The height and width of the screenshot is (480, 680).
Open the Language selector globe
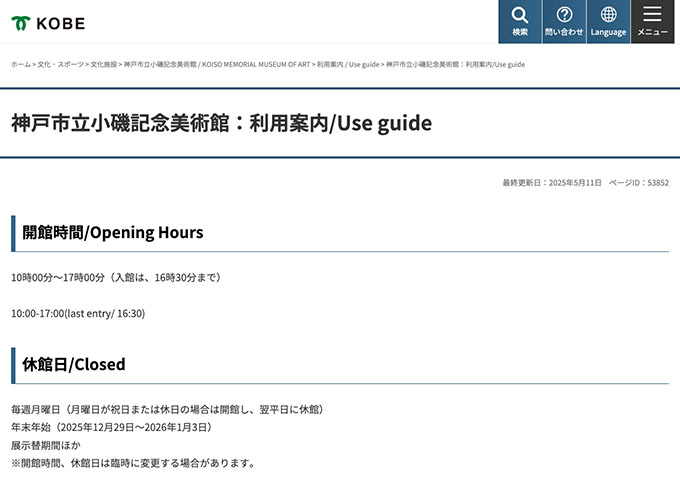tap(608, 22)
